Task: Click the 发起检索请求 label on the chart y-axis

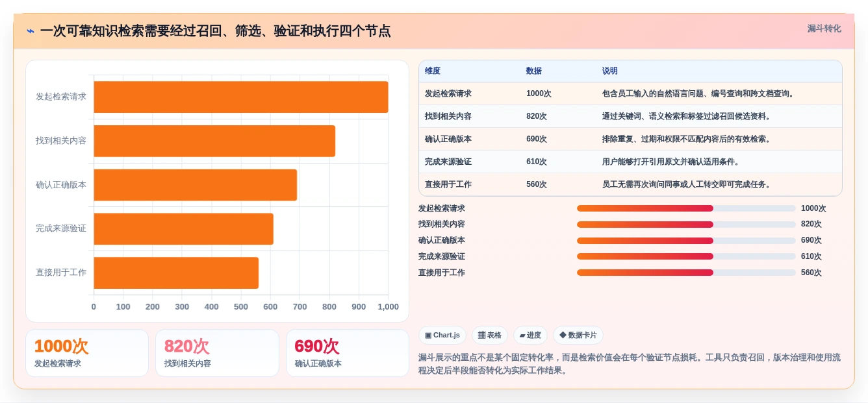Action: [61, 97]
